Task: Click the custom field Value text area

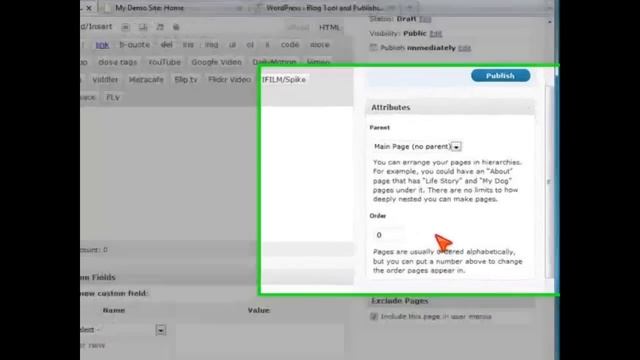Action: point(260,342)
